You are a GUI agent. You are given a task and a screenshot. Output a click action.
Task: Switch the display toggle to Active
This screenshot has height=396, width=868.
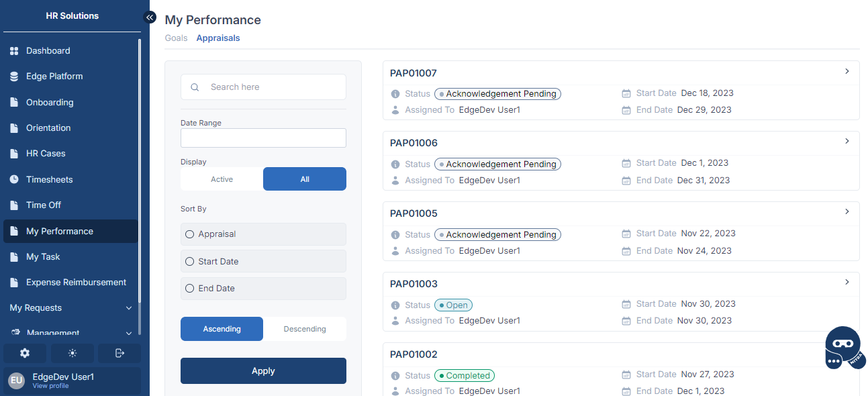click(222, 179)
